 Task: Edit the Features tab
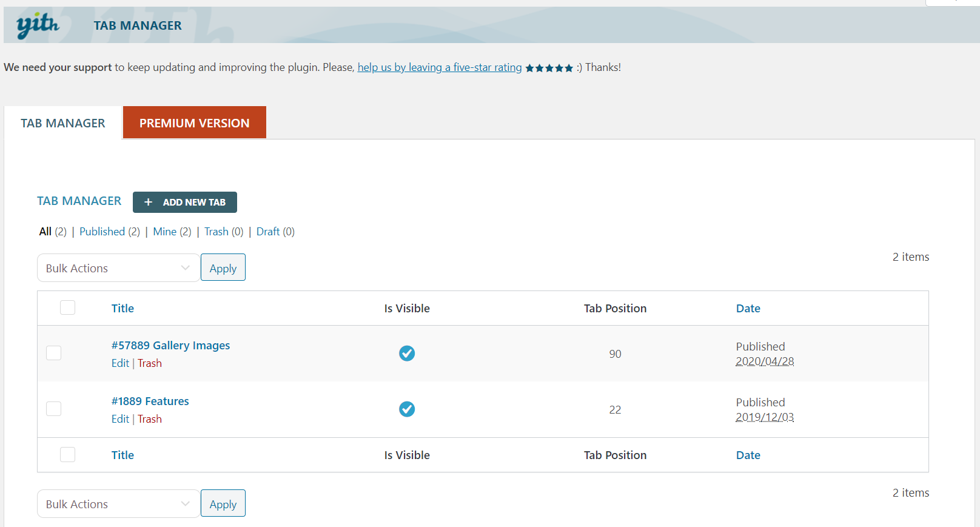[x=120, y=419]
